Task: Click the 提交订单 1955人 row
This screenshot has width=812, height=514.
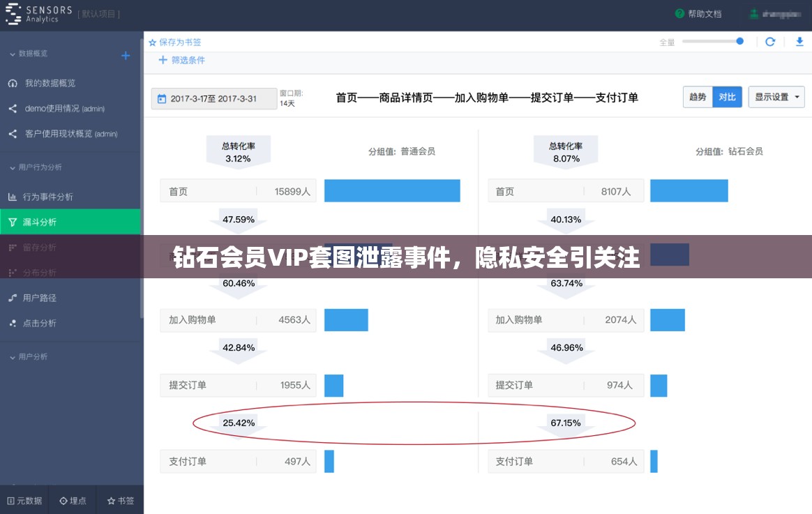Action: tap(238, 385)
